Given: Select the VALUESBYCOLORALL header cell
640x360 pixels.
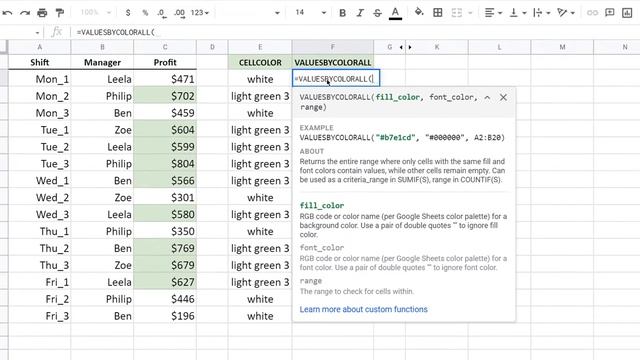Looking at the screenshot, I should click(x=333, y=62).
